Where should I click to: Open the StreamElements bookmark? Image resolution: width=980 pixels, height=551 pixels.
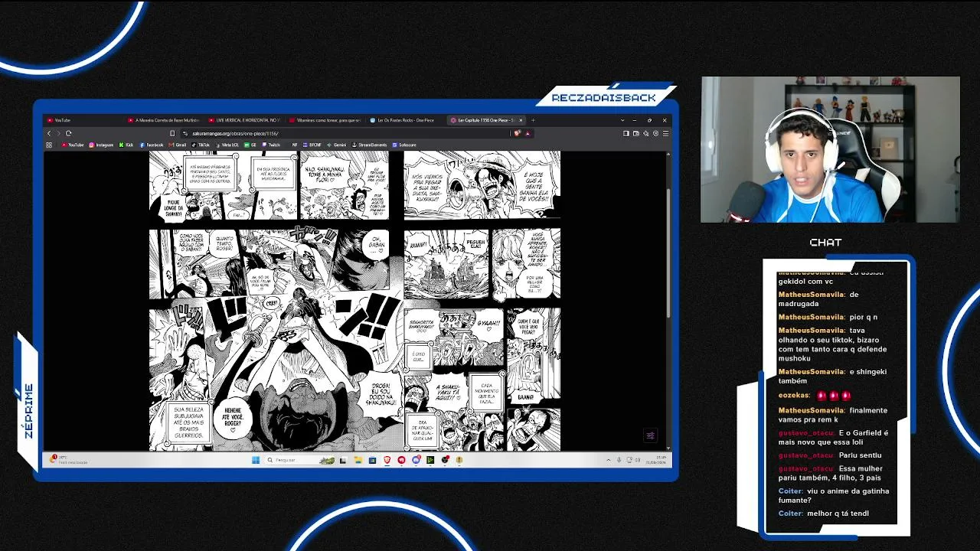tap(370, 145)
